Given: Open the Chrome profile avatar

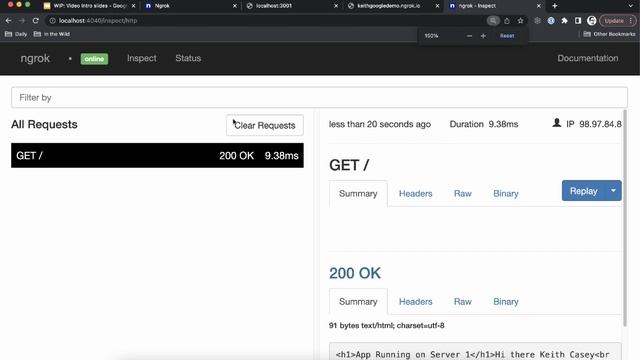Looking at the screenshot, I should click(x=591, y=20).
